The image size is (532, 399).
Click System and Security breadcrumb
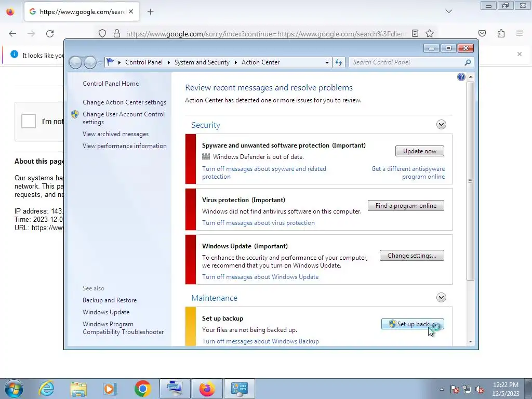tap(202, 62)
